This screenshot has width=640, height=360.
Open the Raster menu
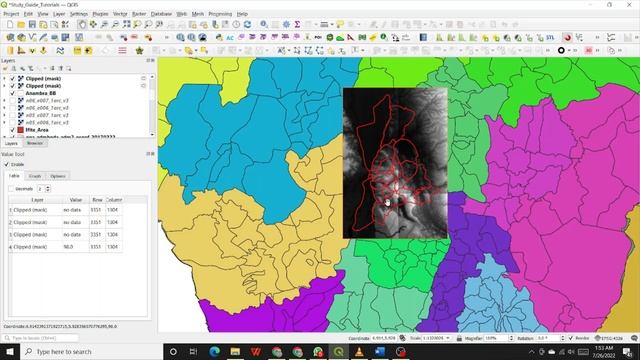click(139, 14)
